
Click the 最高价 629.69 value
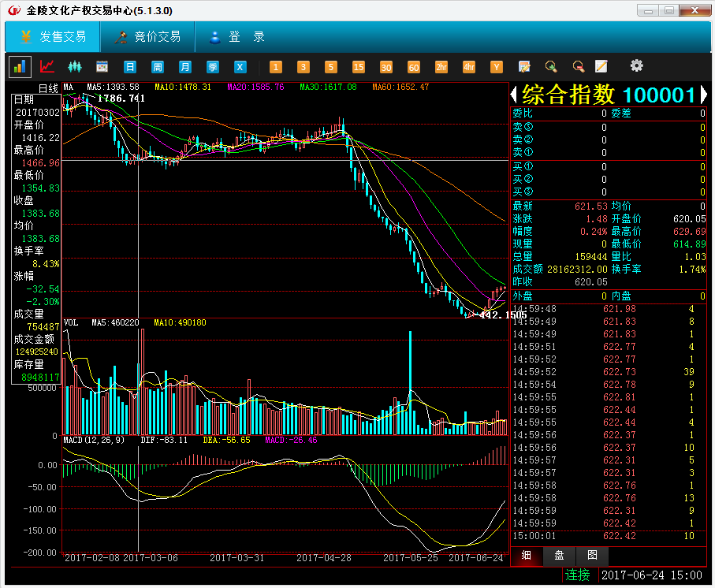(x=690, y=232)
